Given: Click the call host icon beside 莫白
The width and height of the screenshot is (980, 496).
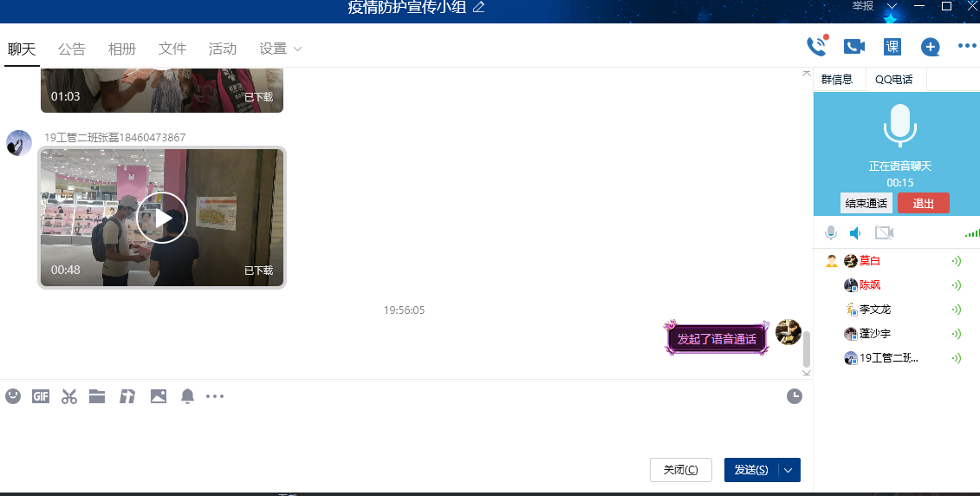Looking at the screenshot, I should (831, 261).
